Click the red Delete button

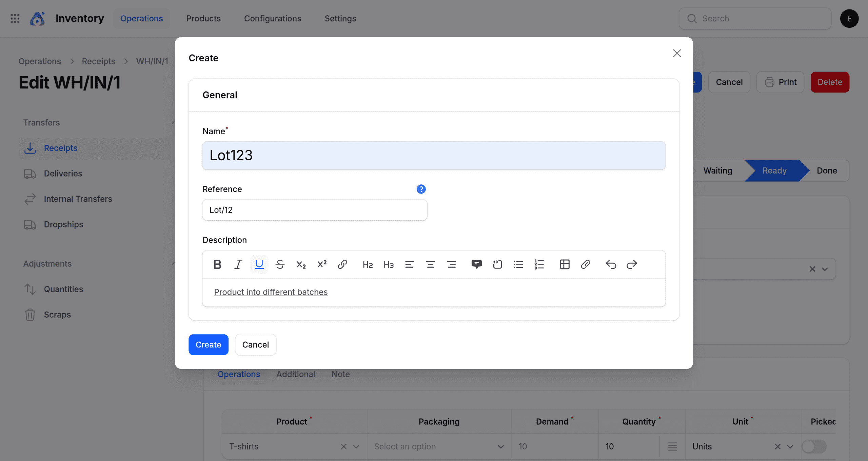coord(829,82)
